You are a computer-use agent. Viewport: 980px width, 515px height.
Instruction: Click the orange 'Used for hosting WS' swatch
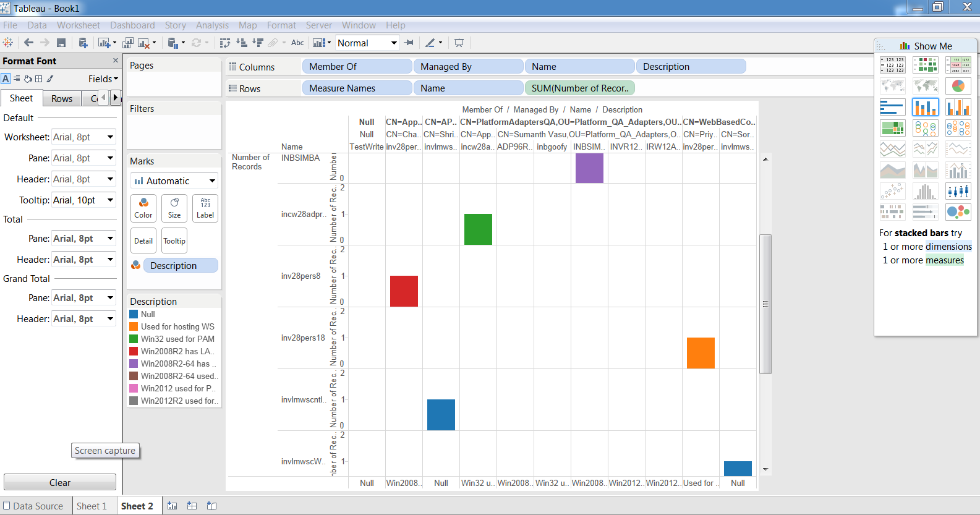pos(134,326)
